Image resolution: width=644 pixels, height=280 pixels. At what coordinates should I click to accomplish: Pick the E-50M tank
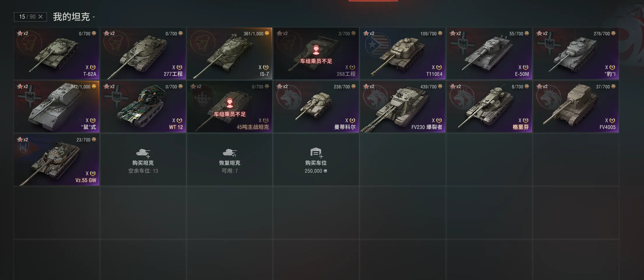[x=489, y=53]
